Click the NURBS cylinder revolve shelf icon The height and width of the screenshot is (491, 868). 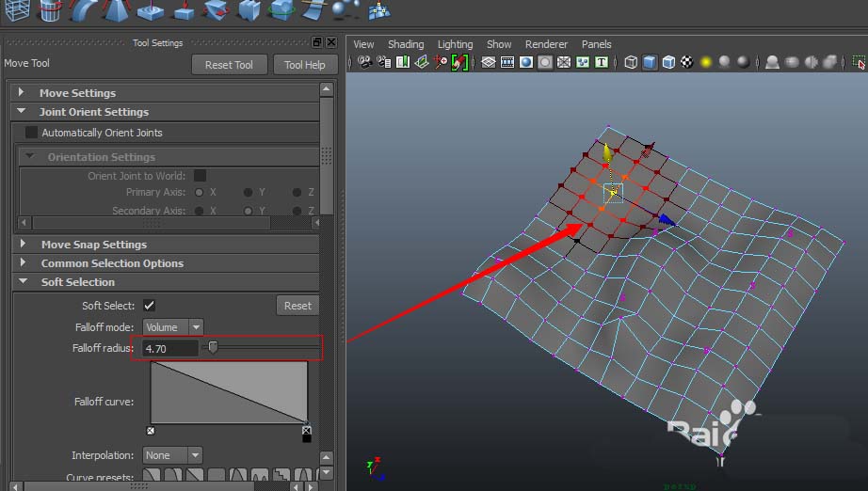pos(51,10)
